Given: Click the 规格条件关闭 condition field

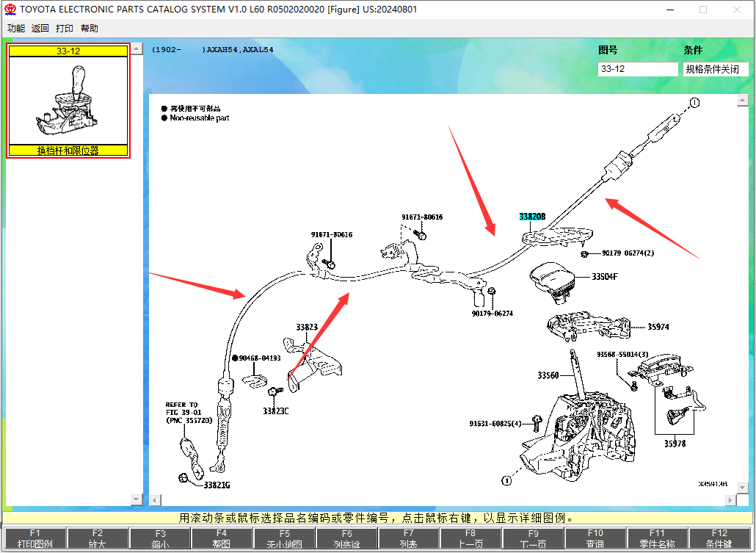Looking at the screenshot, I should click(x=716, y=69).
